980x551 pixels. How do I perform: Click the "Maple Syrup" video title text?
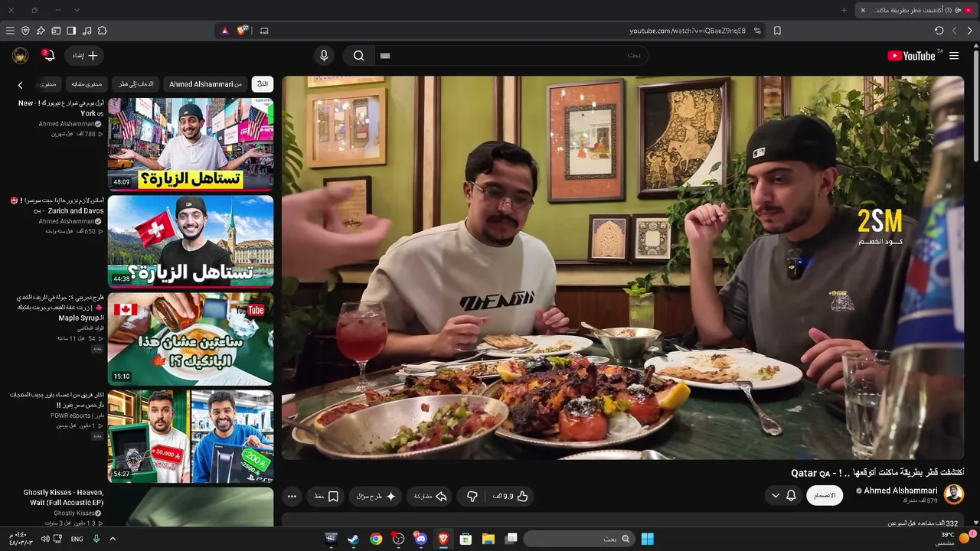point(80,318)
